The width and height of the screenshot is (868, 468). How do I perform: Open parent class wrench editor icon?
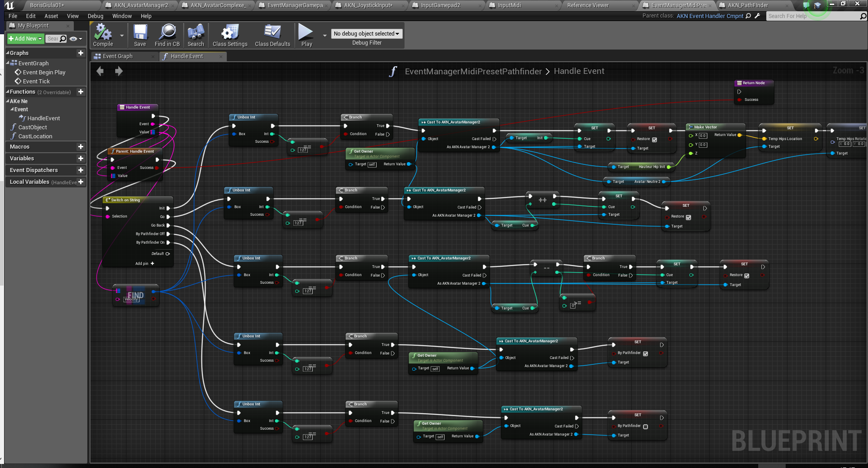[757, 16]
